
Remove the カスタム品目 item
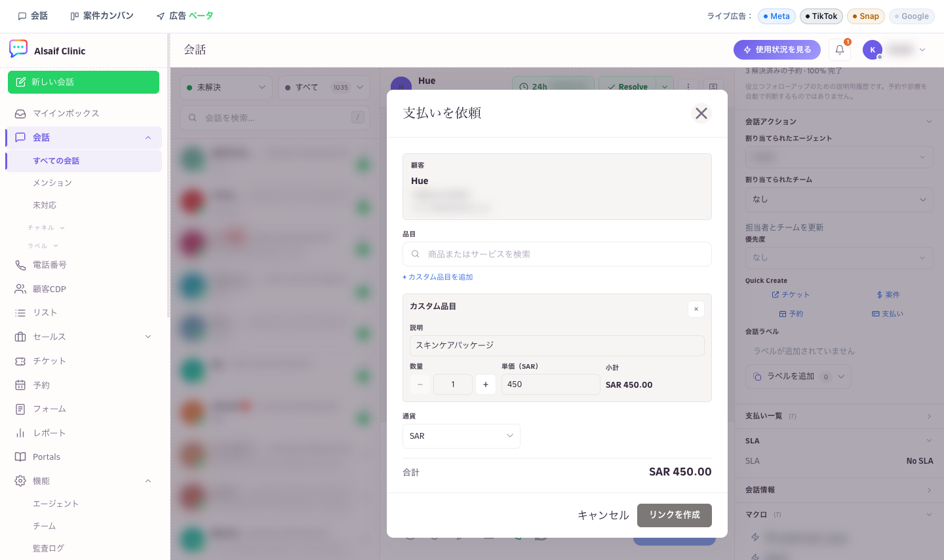[x=696, y=309]
